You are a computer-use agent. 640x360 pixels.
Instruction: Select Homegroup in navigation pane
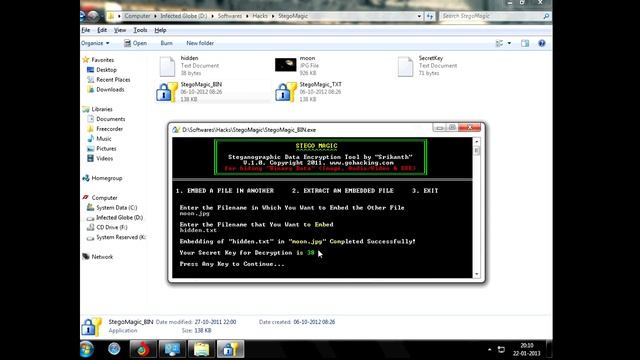coord(107,178)
